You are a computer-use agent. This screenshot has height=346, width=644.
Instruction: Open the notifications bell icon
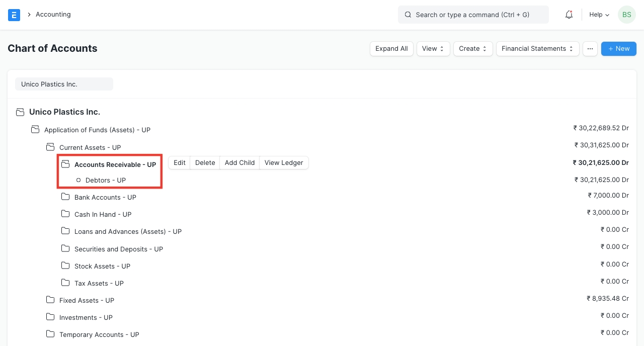click(569, 15)
